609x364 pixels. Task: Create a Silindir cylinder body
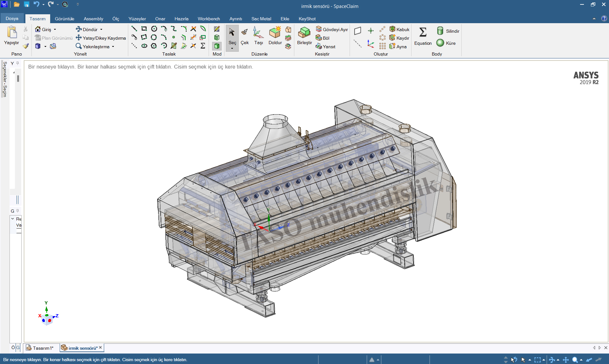448,31
